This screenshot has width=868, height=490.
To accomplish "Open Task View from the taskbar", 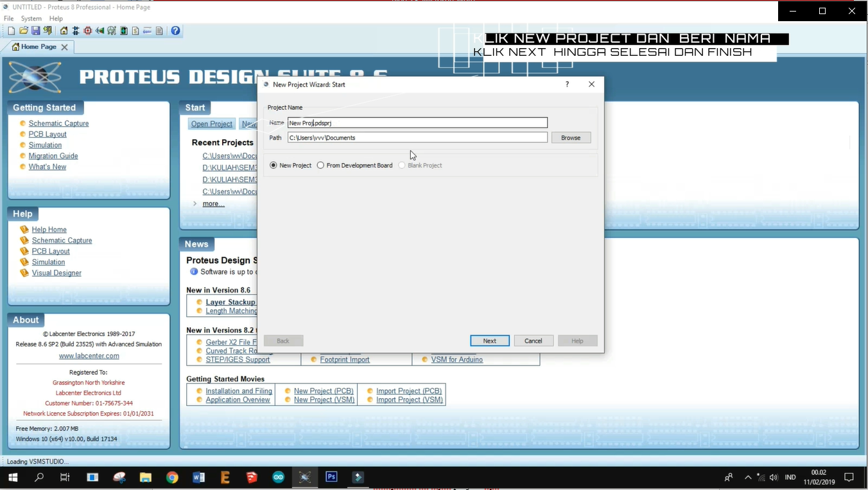I will click(65, 477).
